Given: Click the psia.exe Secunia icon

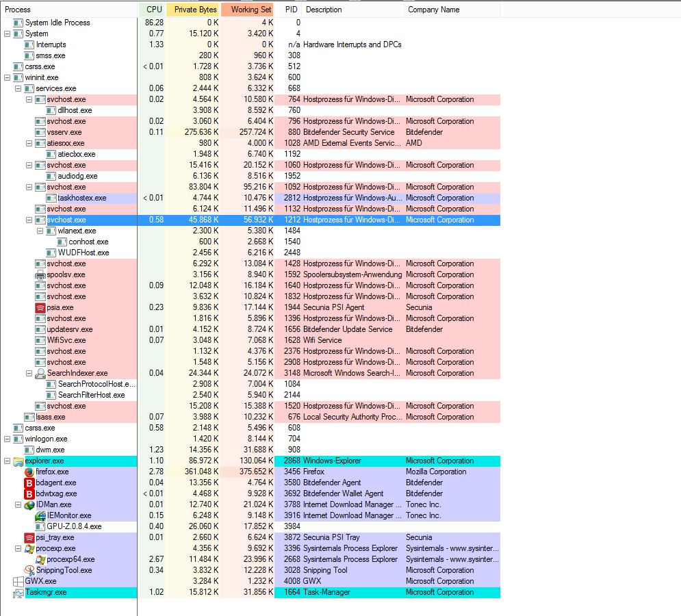Looking at the screenshot, I should 40,307.
